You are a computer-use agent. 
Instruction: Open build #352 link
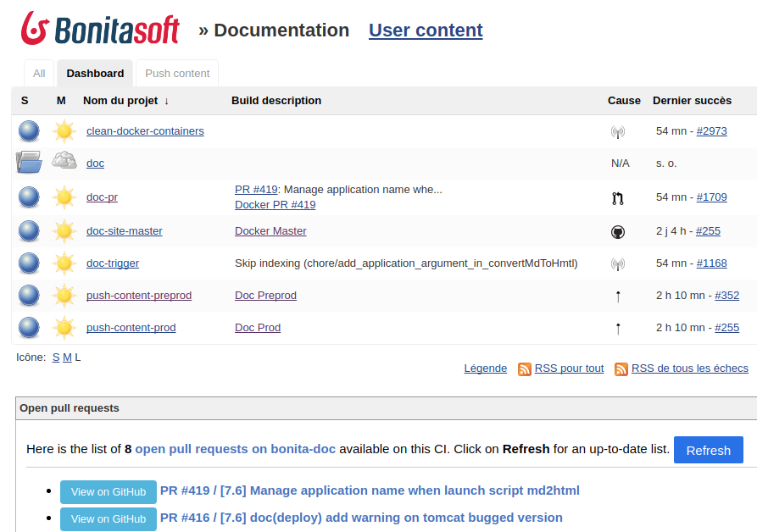pyautogui.click(x=727, y=295)
